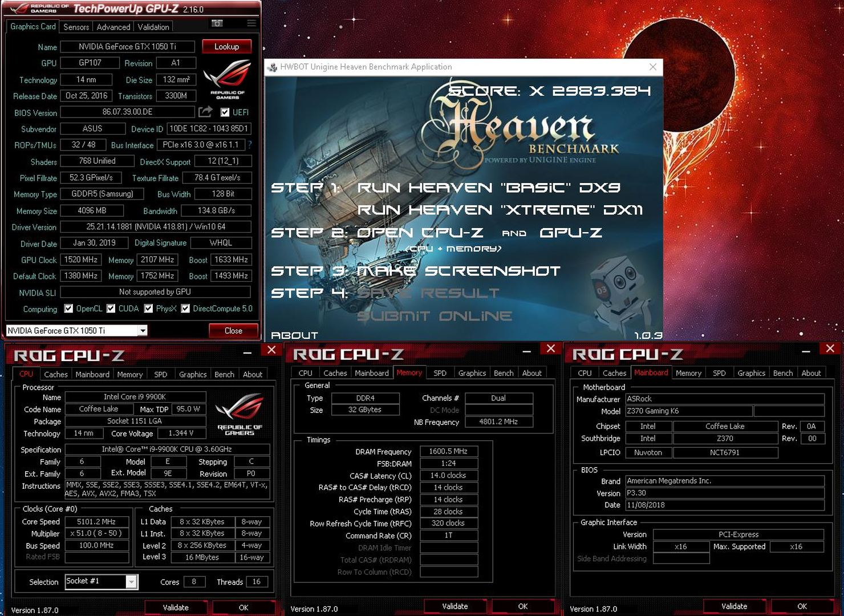Click the Driver Version field in GPU-Z
The width and height of the screenshot is (844, 616).
[156, 226]
